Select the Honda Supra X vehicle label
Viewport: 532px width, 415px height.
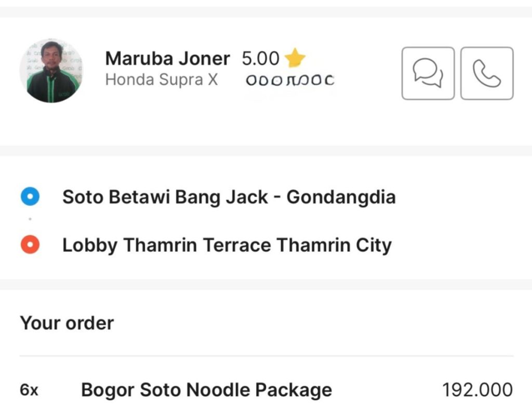click(x=162, y=80)
